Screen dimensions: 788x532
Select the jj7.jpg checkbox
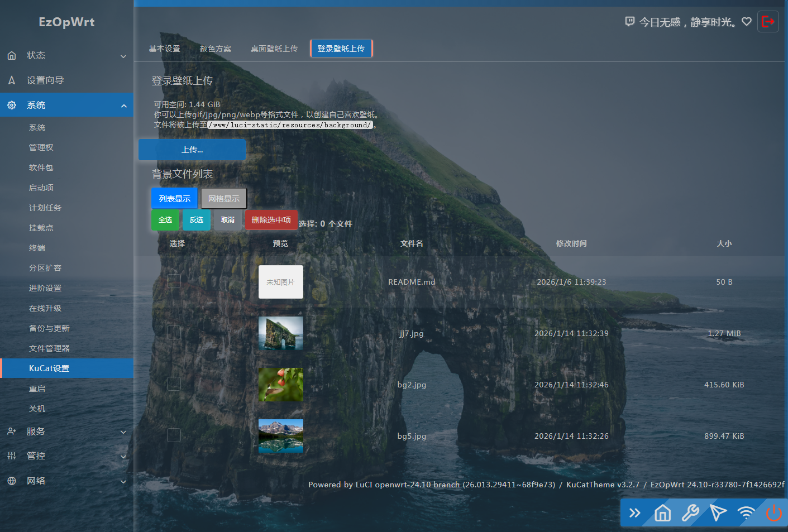pyautogui.click(x=174, y=332)
